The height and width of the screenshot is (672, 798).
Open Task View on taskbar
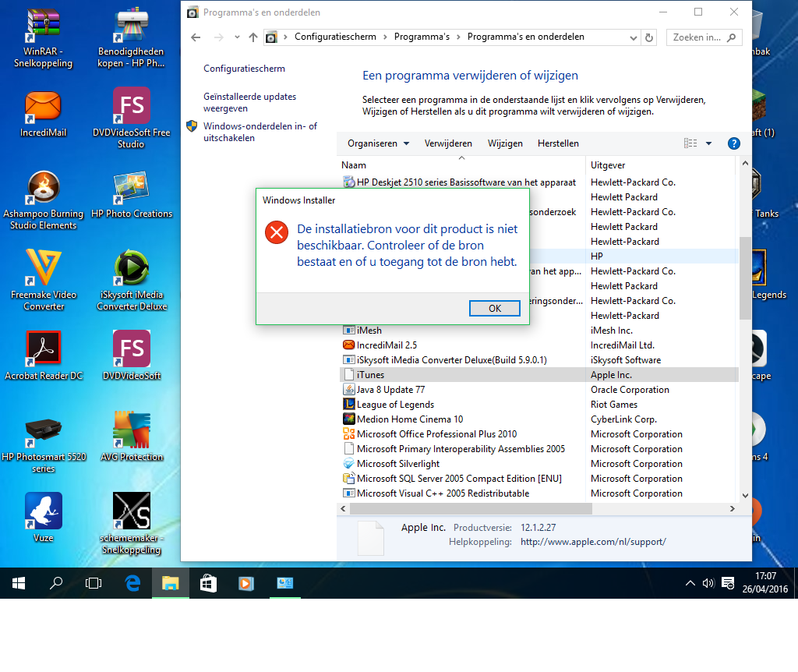click(94, 583)
